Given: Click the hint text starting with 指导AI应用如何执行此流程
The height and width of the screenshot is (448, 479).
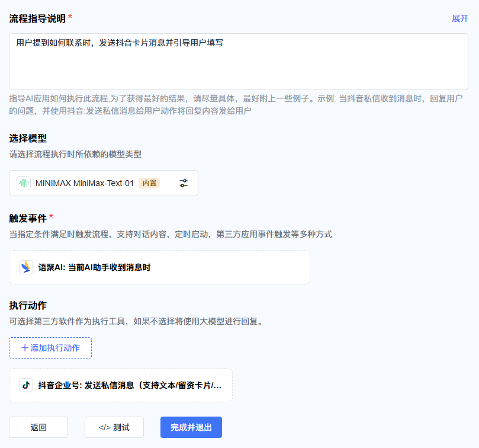Looking at the screenshot, I should click(x=236, y=104).
